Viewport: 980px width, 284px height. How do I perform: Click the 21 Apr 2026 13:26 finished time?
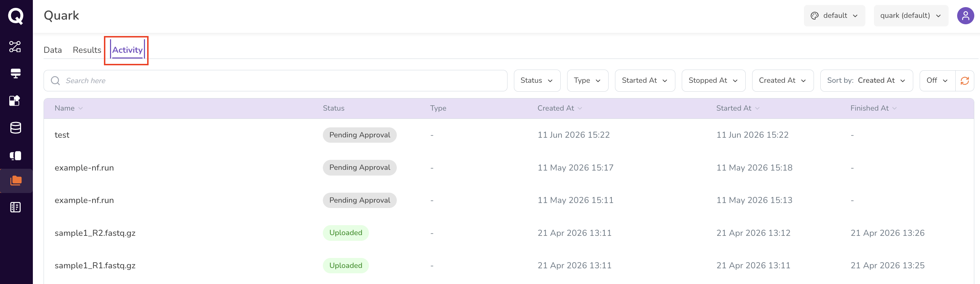click(887, 233)
